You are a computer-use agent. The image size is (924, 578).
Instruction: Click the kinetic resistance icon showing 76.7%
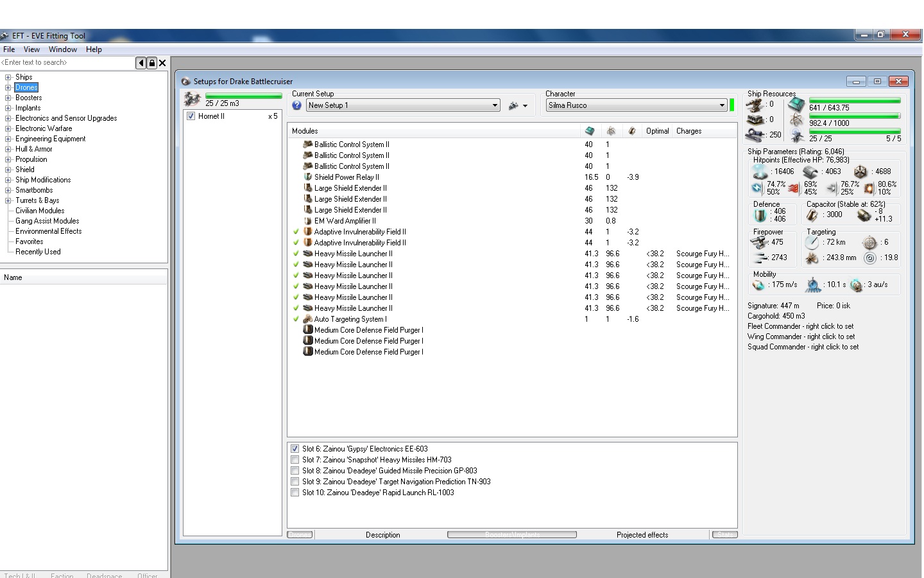[x=832, y=188]
